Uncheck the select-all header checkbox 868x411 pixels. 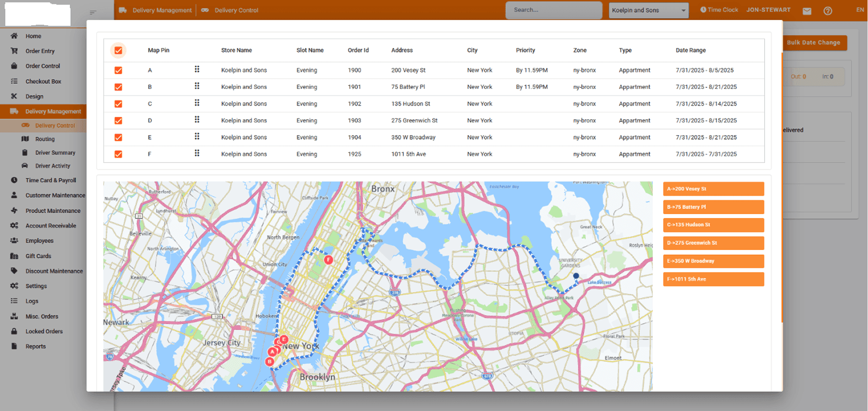119,50
